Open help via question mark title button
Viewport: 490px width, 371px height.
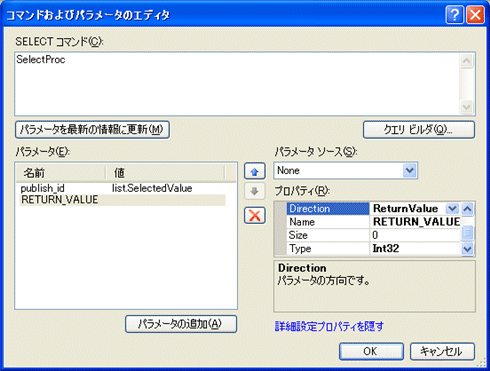(454, 15)
